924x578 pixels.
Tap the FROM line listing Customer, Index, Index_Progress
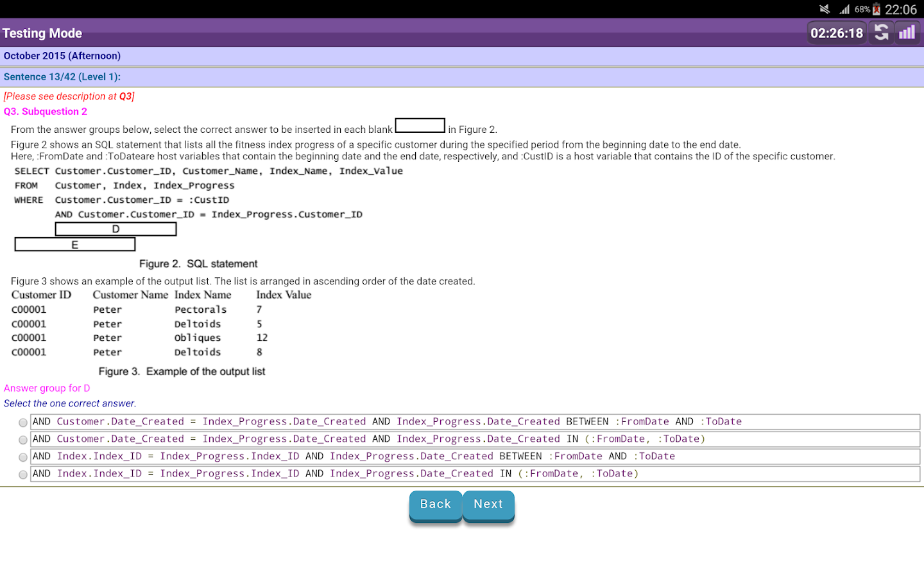pos(124,186)
